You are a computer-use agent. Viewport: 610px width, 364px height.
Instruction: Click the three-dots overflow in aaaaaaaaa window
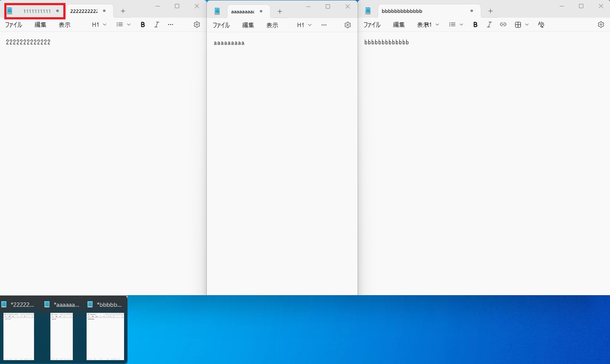[x=324, y=25]
